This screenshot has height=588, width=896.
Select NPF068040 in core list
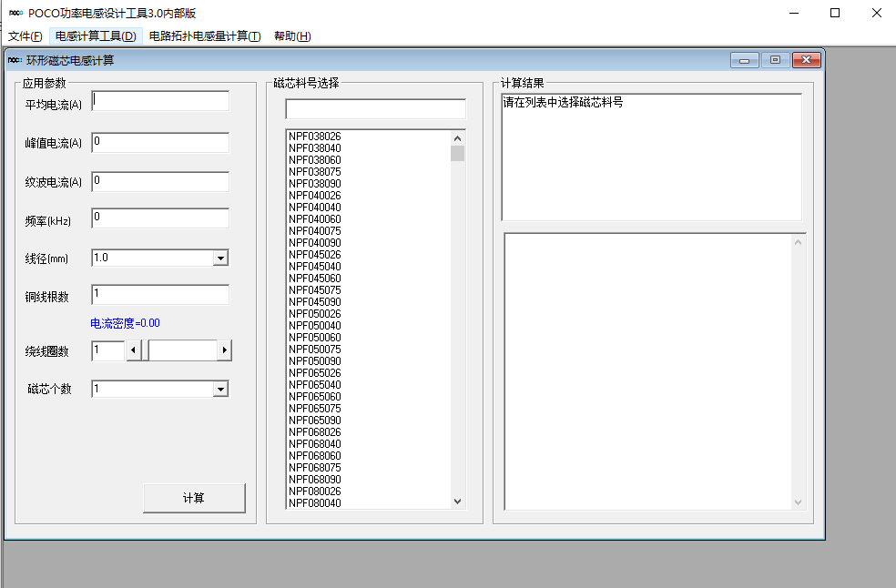pos(369,443)
